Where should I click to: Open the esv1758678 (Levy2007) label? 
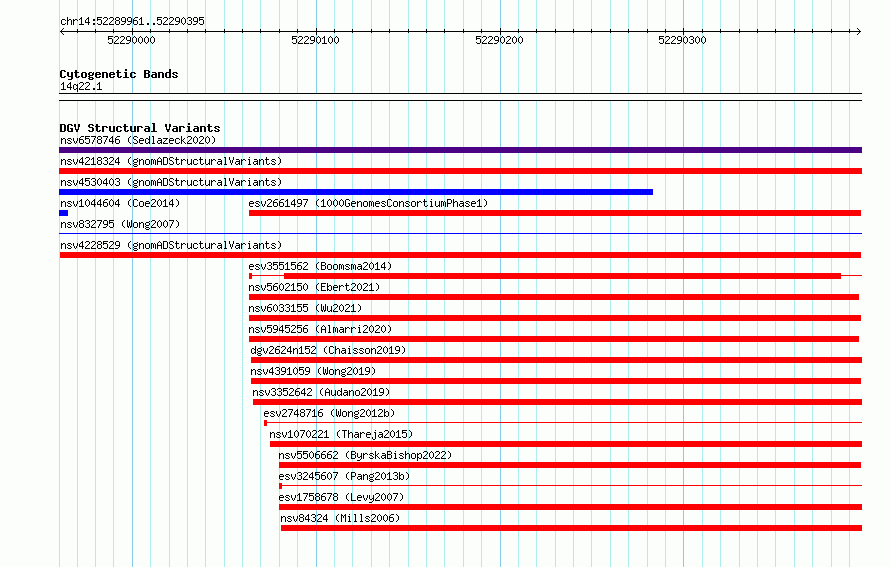pos(341,497)
